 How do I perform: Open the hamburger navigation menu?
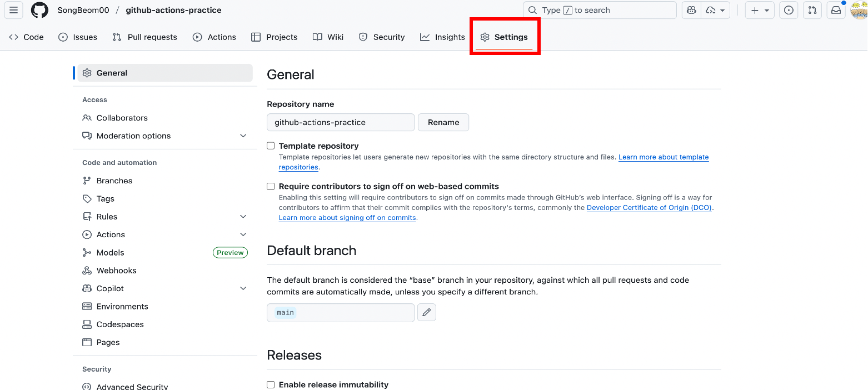(13, 10)
